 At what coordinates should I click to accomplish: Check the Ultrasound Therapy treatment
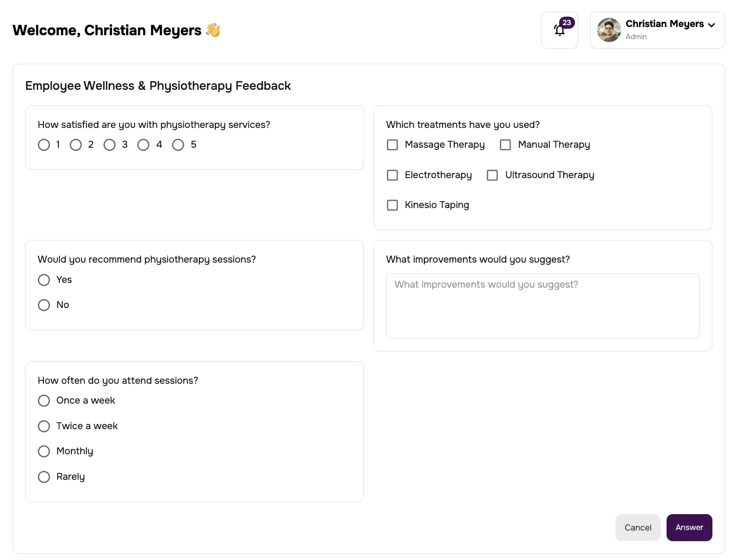click(492, 175)
